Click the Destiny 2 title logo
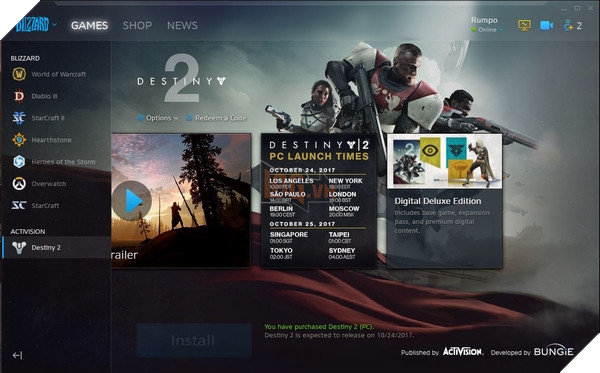600x373 pixels. pyautogui.click(x=182, y=79)
